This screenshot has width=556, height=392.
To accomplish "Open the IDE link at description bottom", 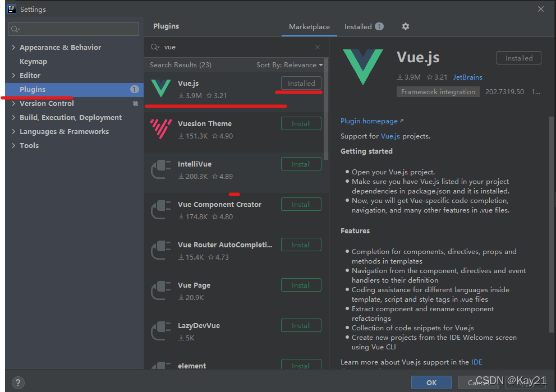I will 476,362.
